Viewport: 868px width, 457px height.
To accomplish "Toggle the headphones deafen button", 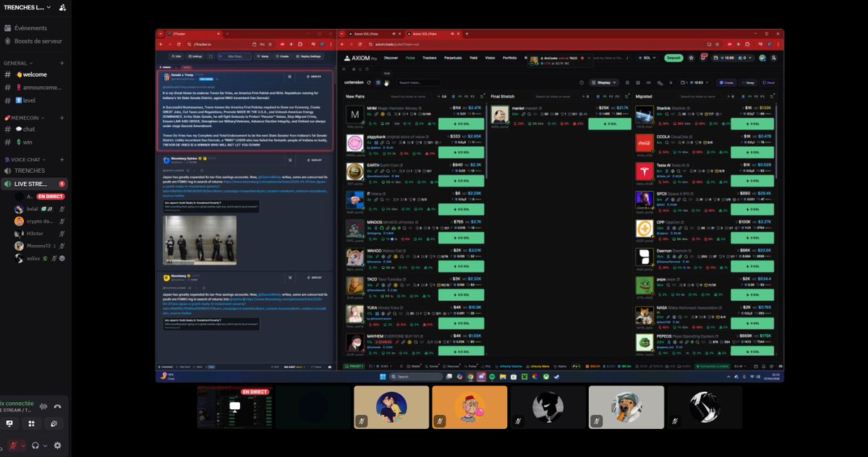I will 34,445.
